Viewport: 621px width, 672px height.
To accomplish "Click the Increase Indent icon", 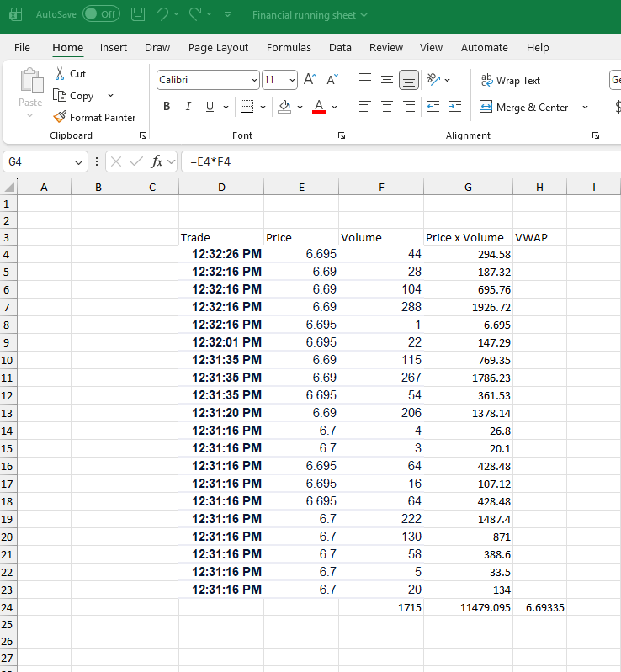I will (x=455, y=107).
